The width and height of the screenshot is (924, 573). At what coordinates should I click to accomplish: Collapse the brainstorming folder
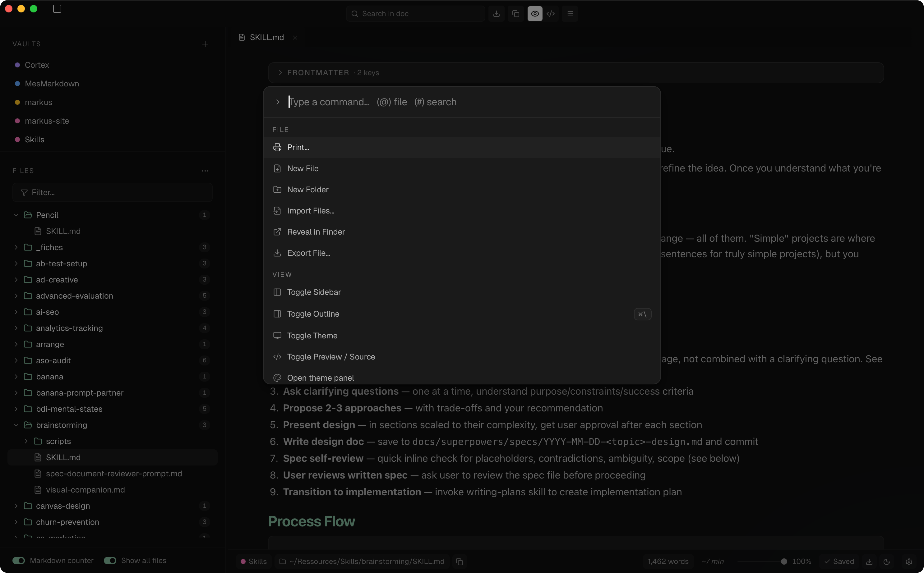pyautogui.click(x=16, y=425)
